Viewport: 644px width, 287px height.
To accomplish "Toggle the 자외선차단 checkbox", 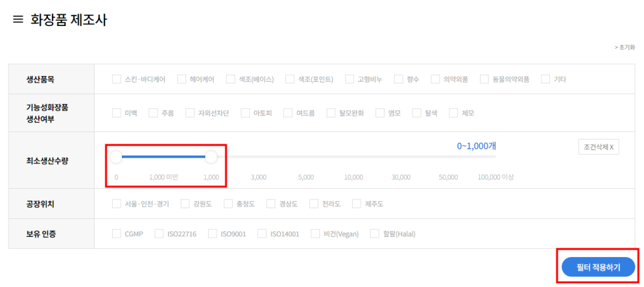I will click(190, 113).
